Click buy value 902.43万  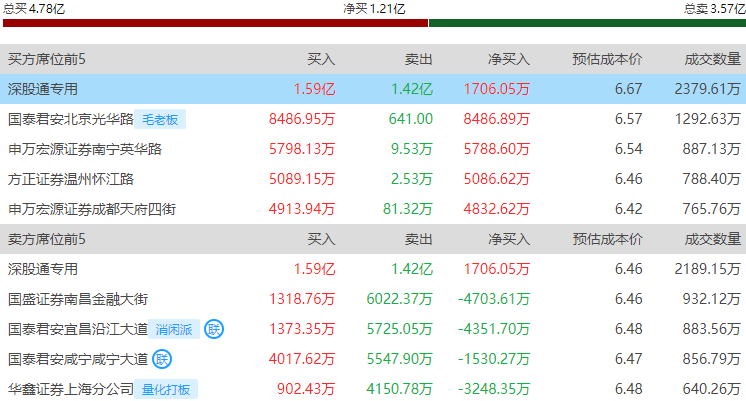click(x=306, y=389)
